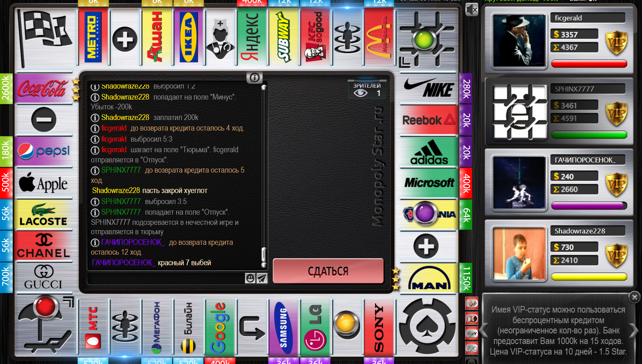Open ГАЧИПОРОСЕНОК_ player avatar
This screenshot has width=642, height=364.
[519, 182]
